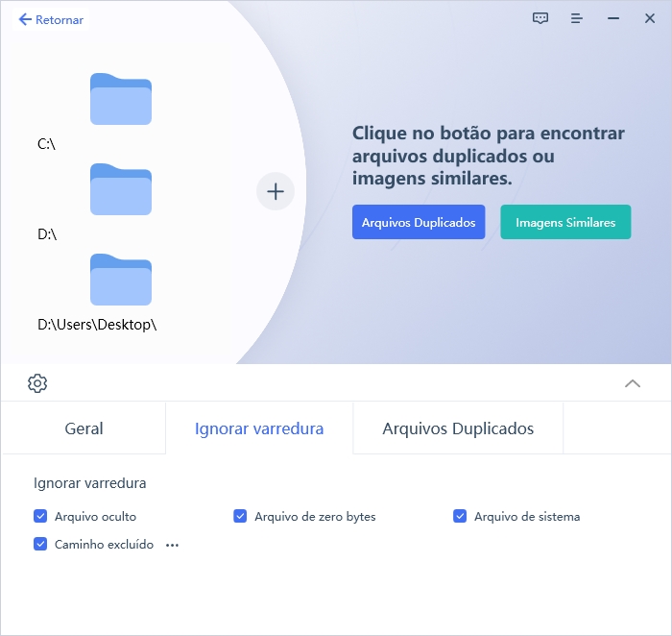The image size is (672, 636).
Task: Uncheck Arquivo oculto checkbox
Action: [x=40, y=516]
